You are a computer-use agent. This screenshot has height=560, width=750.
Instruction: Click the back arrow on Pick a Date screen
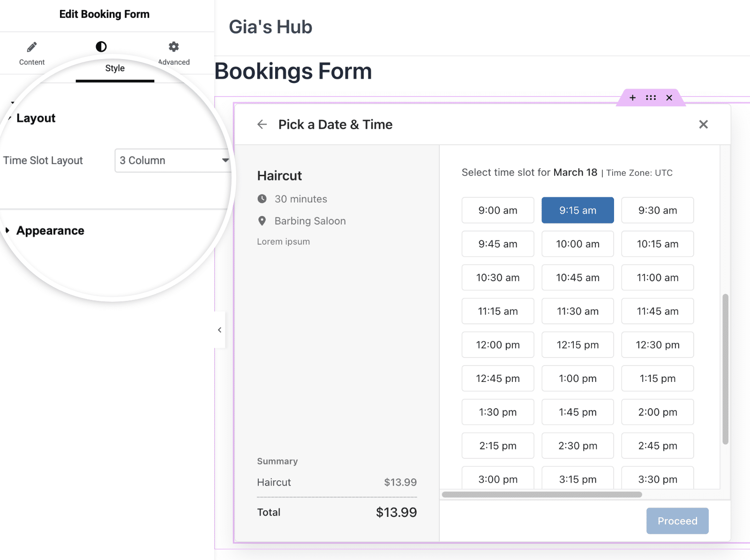[262, 125]
